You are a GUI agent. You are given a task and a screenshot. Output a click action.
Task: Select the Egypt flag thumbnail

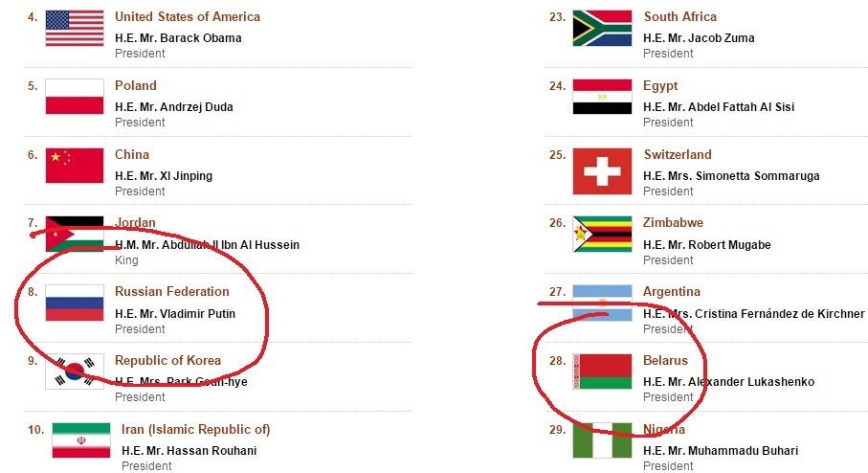[602, 97]
